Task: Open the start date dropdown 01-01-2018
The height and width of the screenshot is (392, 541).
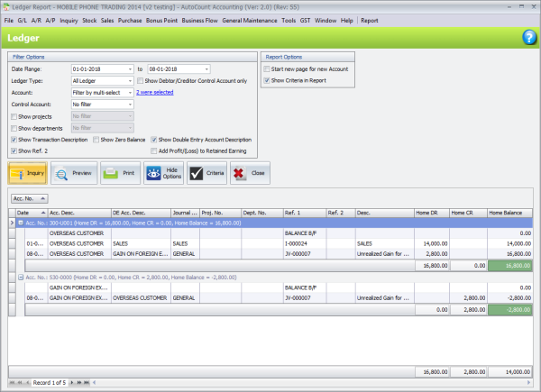Action: click(130, 69)
